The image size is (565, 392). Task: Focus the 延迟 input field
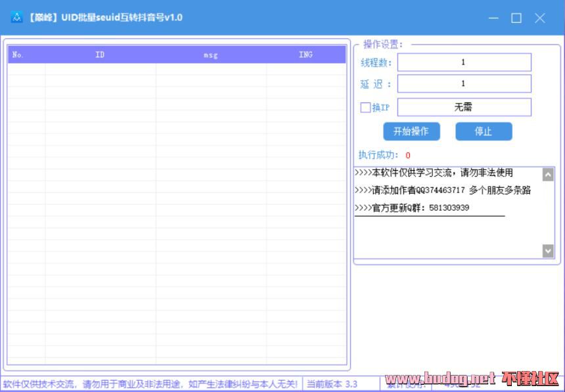(464, 84)
